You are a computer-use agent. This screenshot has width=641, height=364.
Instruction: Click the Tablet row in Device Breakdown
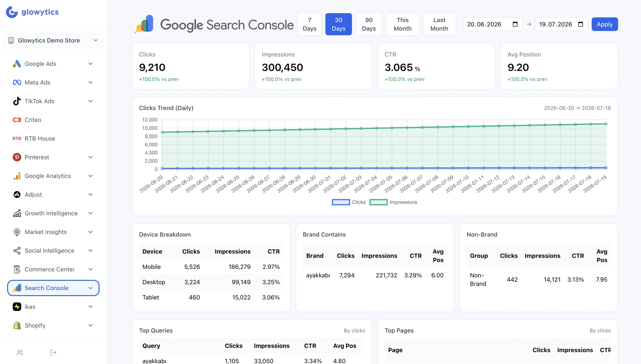[211, 298]
